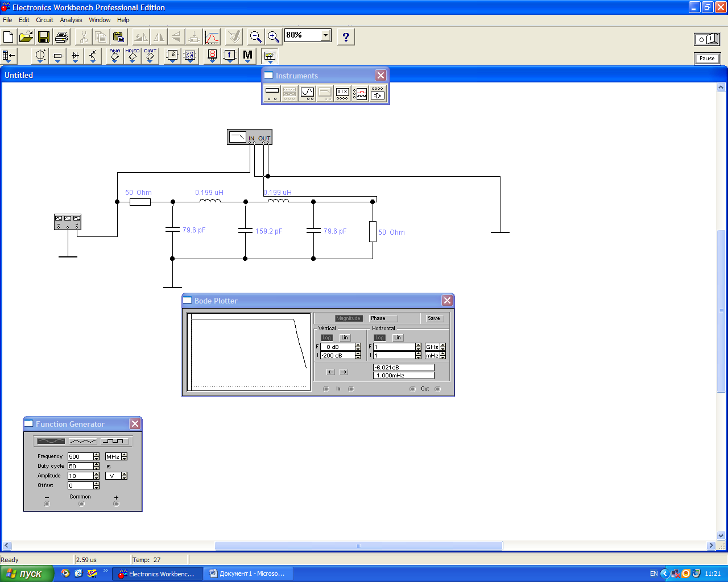This screenshot has height=582, width=728.
Task: Open the Analysis menu
Action: 71,20
